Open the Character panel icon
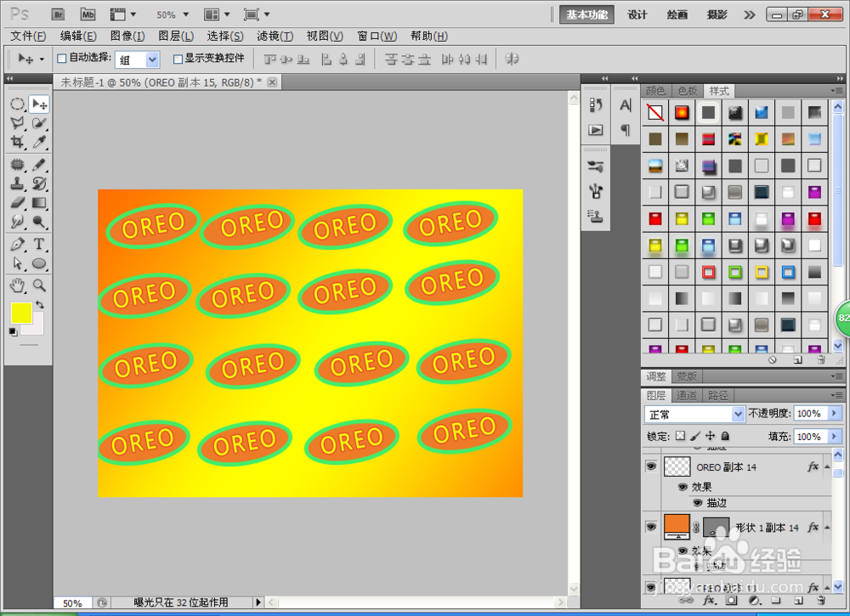 pos(626,105)
